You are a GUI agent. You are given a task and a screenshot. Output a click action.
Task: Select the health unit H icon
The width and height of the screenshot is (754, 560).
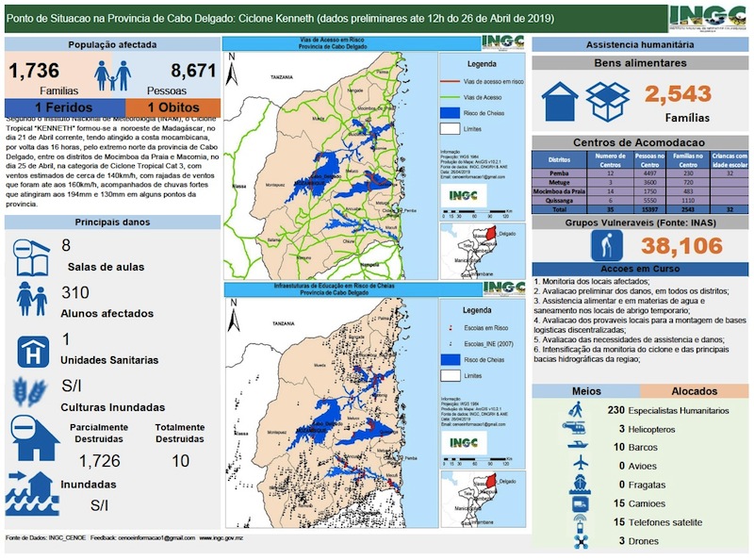coord(31,351)
